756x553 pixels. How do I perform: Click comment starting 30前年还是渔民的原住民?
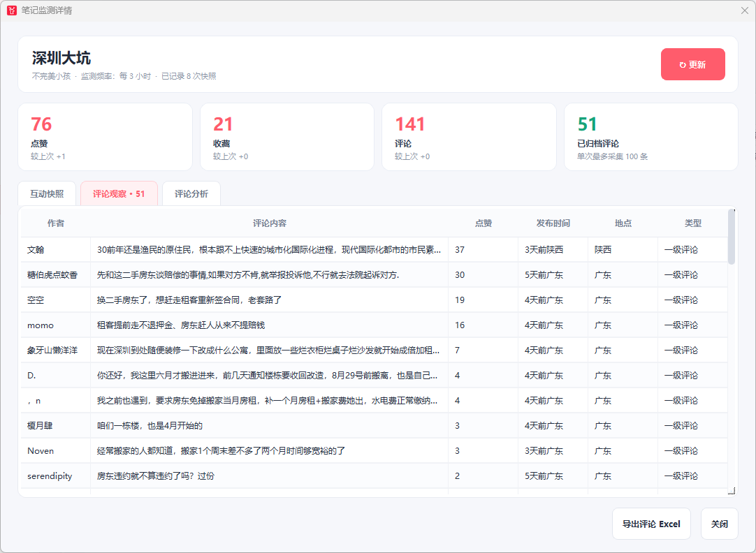[269, 249]
